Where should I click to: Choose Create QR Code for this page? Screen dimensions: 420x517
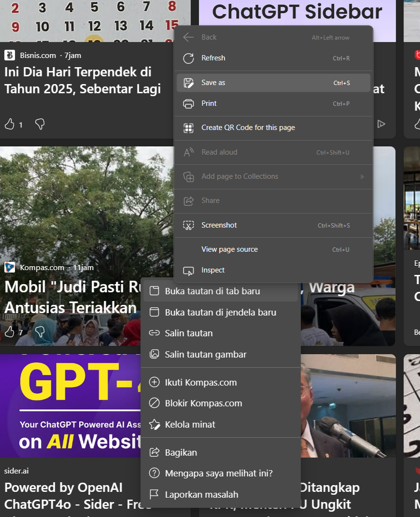coord(273,128)
